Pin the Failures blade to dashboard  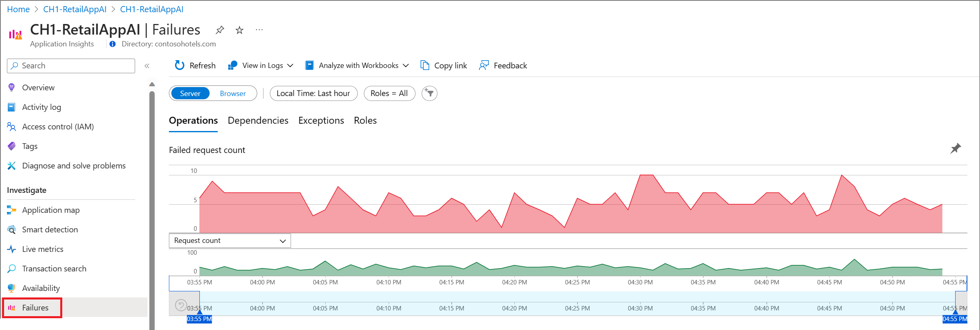(x=220, y=30)
